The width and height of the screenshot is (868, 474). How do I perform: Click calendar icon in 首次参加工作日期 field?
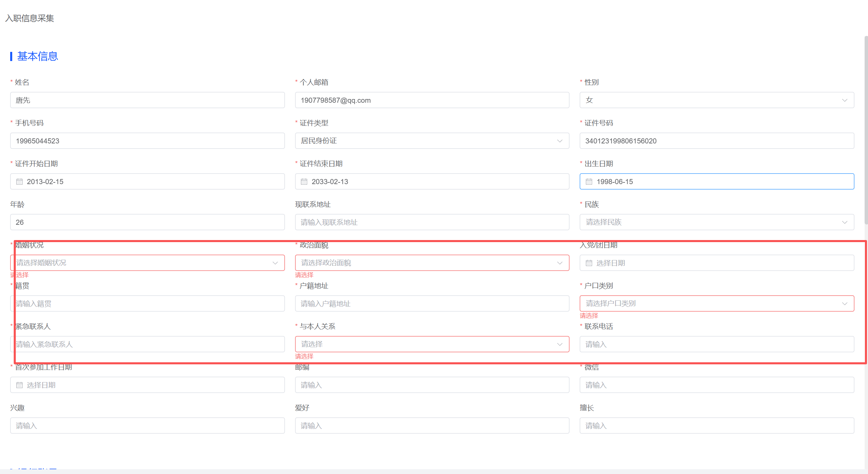[19, 385]
